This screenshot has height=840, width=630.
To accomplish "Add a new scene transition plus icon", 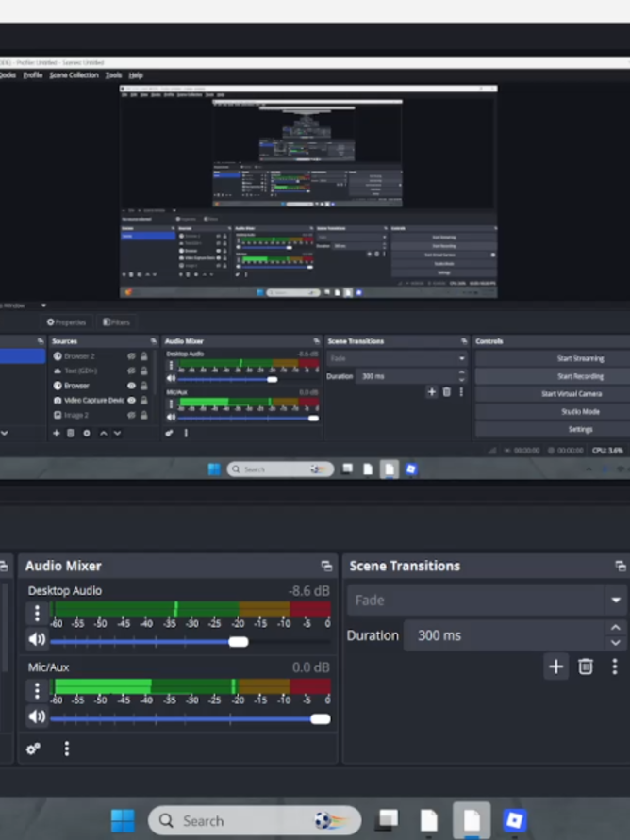I will click(556, 667).
